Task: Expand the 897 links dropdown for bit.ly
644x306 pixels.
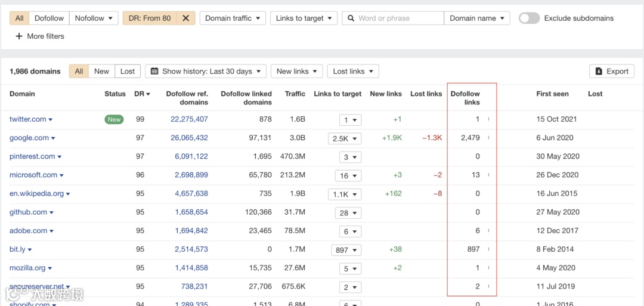Action: 346,250
